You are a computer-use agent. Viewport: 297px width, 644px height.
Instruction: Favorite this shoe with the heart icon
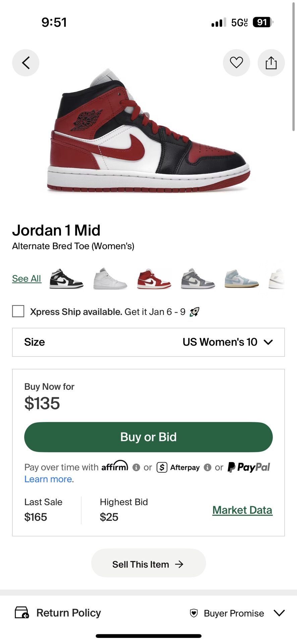pyautogui.click(x=236, y=63)
